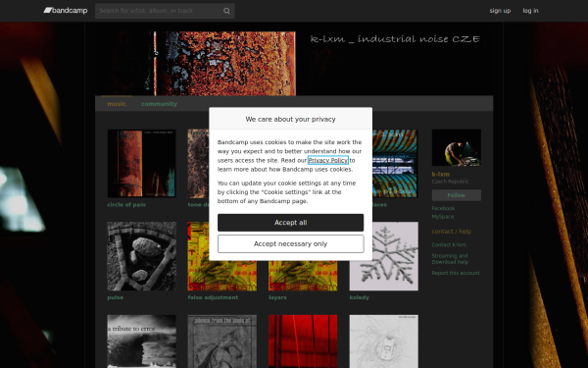Click the pulse album title
The height and width of the screenshot is (368, 588).
[115, 297]
